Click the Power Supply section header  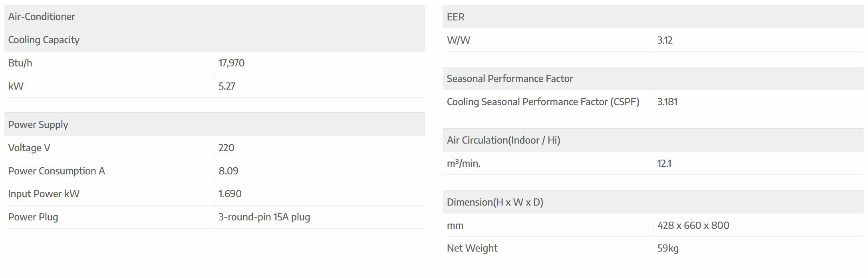click(38, 125)
